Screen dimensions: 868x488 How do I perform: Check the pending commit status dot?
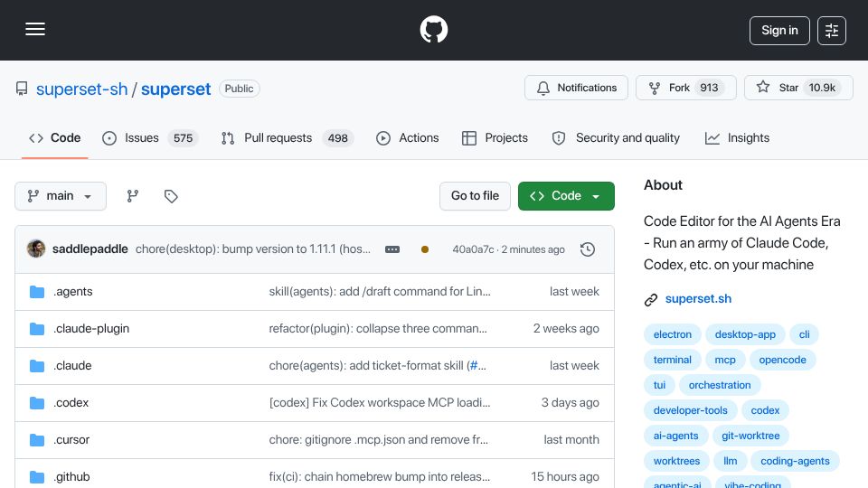click(x=425, y=249)
